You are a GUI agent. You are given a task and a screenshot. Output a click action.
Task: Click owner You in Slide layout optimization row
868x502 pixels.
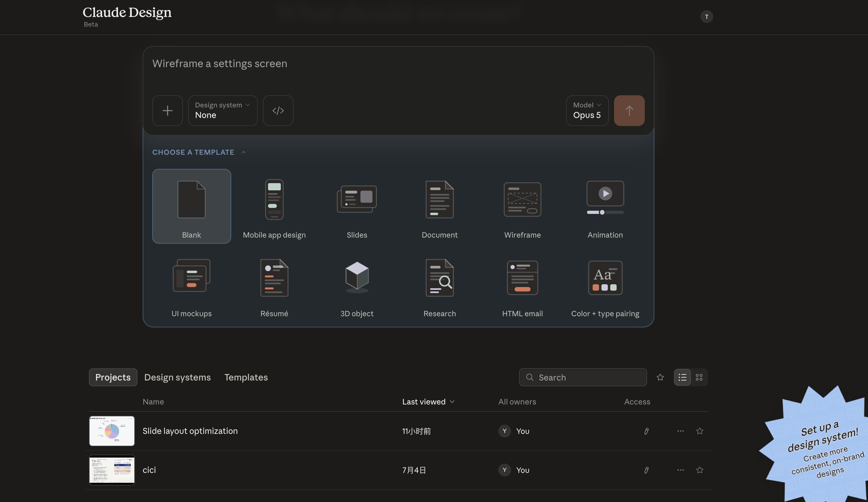(x=514, y=431)
